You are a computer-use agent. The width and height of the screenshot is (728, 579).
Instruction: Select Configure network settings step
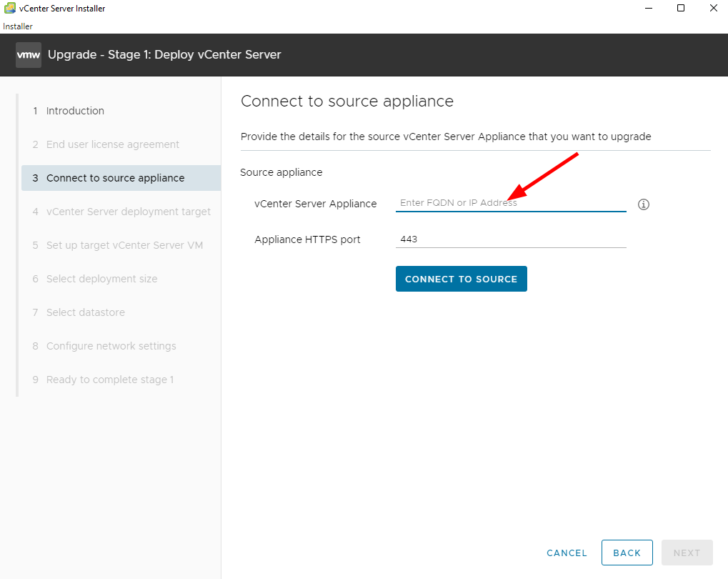[x=121, y=346]
